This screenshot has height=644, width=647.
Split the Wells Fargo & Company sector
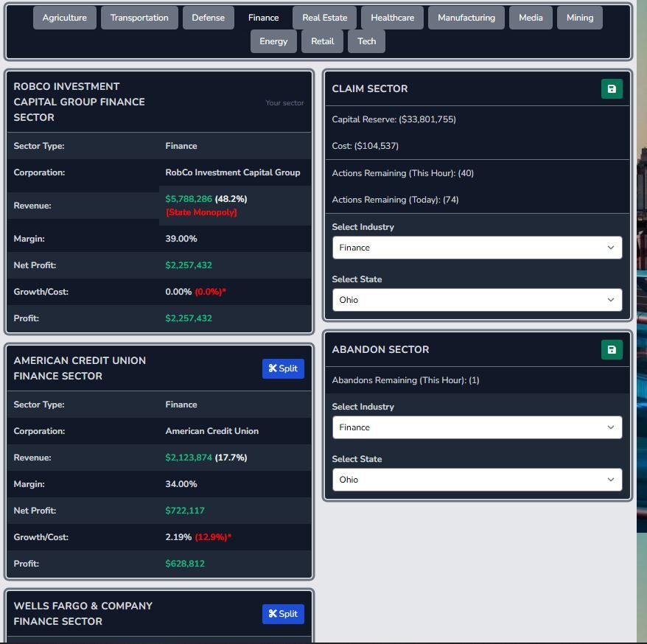[x=283, y=615]
